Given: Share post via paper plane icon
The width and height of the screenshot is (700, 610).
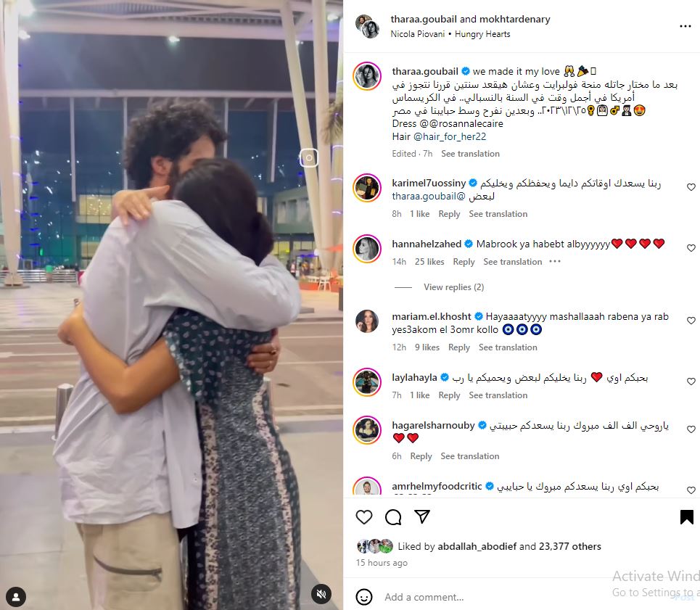Looking at the screenshot, I should [x=422, y=516].
